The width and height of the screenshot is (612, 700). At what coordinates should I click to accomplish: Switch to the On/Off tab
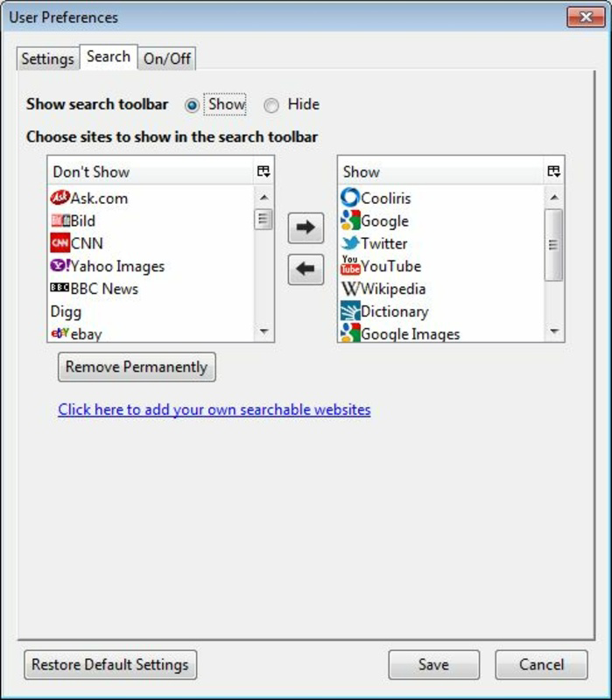click(x=167, y=59)
